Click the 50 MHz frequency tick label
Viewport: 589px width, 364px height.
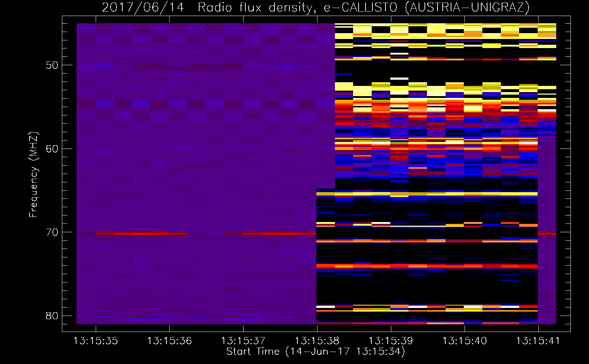coord(52,65)
